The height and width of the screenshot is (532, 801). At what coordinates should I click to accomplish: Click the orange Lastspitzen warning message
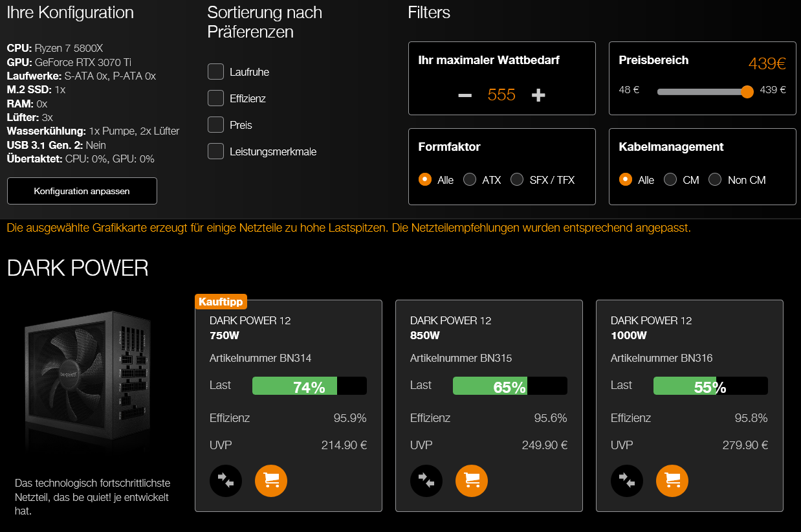(x=349, y=228)
